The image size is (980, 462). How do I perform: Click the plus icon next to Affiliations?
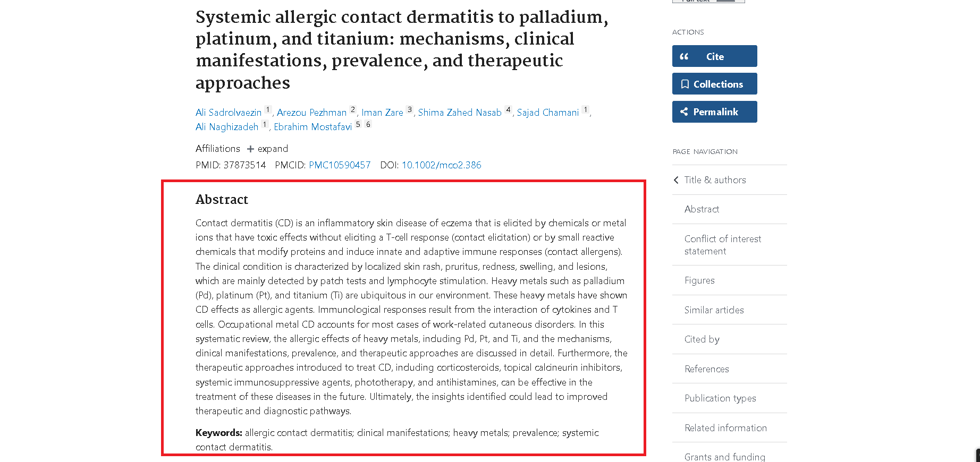pos(250,149)
